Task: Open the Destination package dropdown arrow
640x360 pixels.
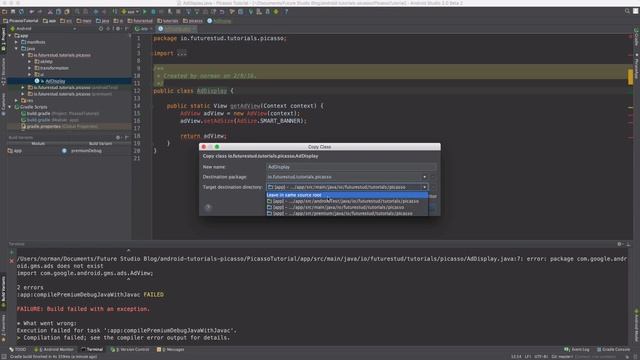Action: 424,177
